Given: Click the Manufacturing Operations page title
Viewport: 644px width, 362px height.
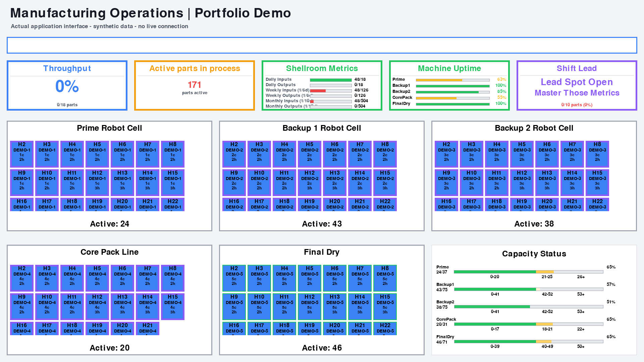Looking at the screenshot, I should click(x=151, y=13).
